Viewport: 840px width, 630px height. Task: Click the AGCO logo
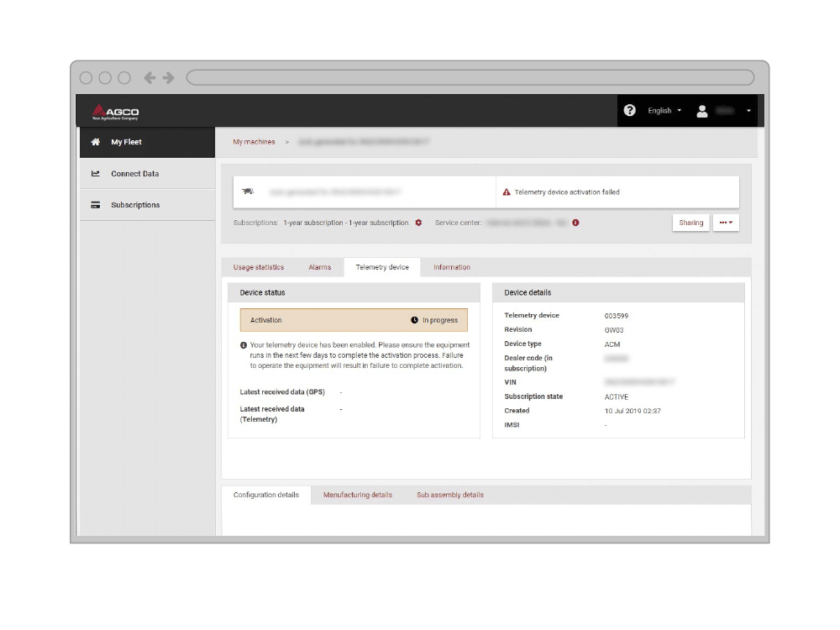point(115,112)
